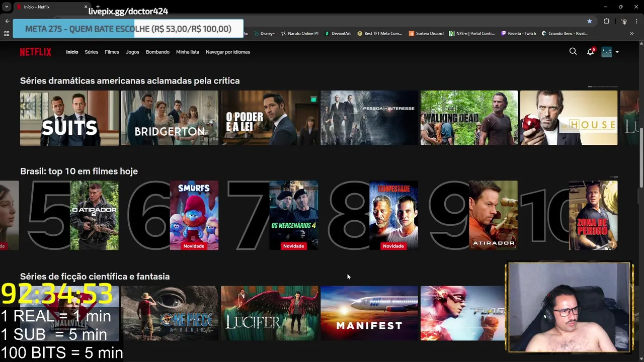Select Os Mercenários 4, ranked 7
The width and height of the screenshot is (644, 362).
[x=294, y=215]
